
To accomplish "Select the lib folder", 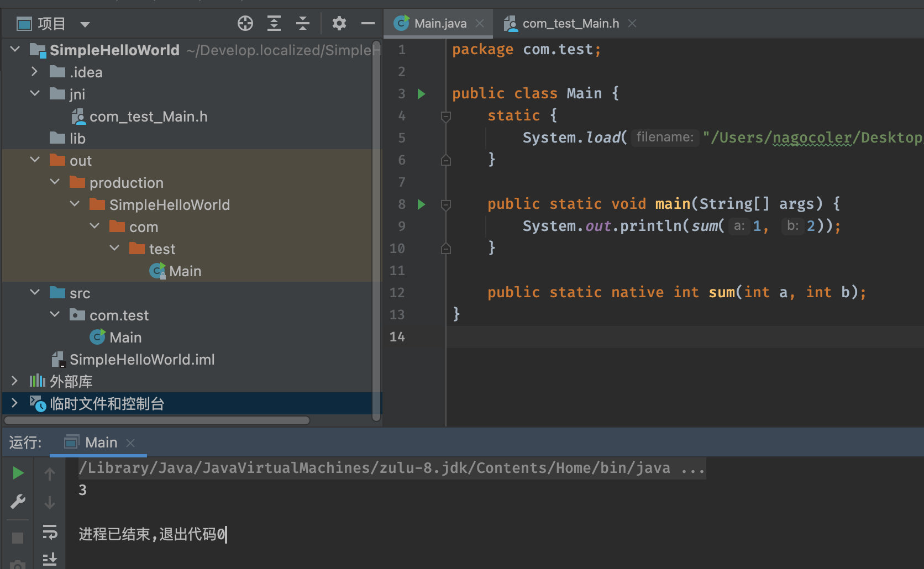I will 67,138.
